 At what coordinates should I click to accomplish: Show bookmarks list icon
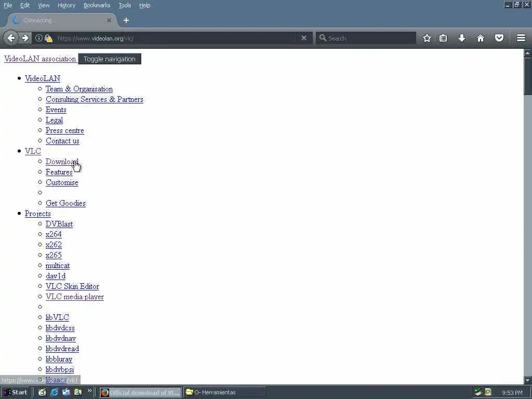pyautogui.click(x=443, y=38)
